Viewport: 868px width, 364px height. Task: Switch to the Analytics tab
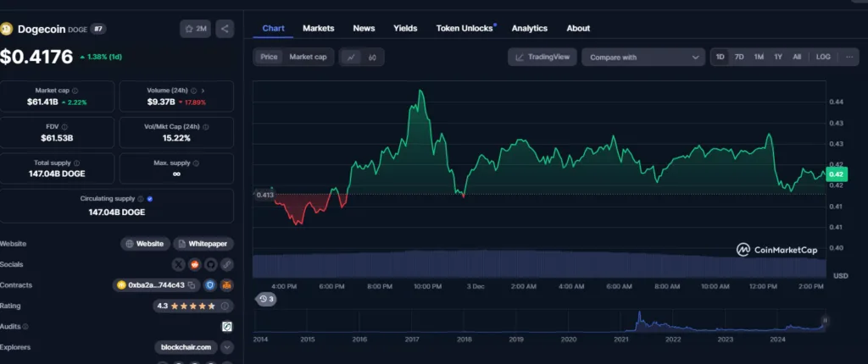pos(529,28)
